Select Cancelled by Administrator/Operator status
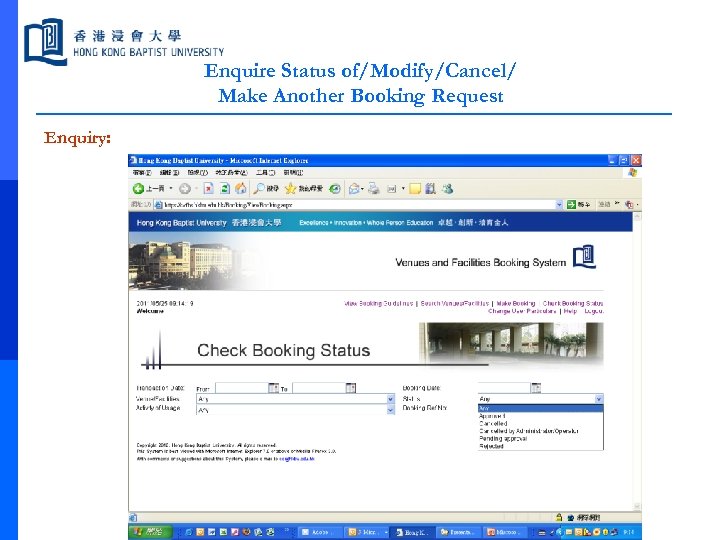Viewport: 720px width, 540px height. click(x=540, y=431)
